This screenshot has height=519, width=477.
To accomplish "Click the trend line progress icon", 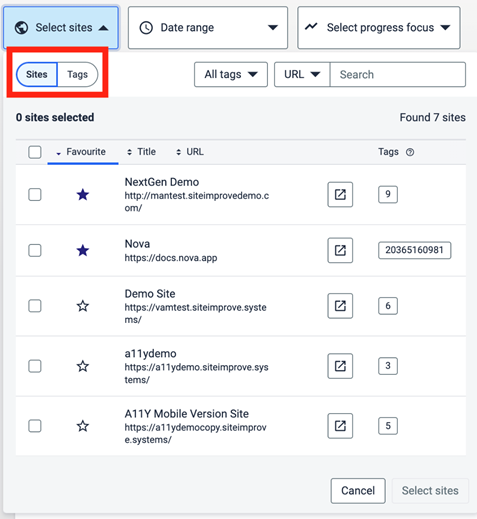I will tap(311, 26).
